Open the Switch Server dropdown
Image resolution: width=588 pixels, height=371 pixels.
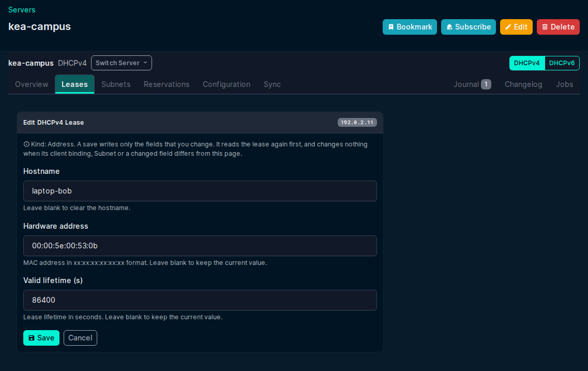[122, 63]
